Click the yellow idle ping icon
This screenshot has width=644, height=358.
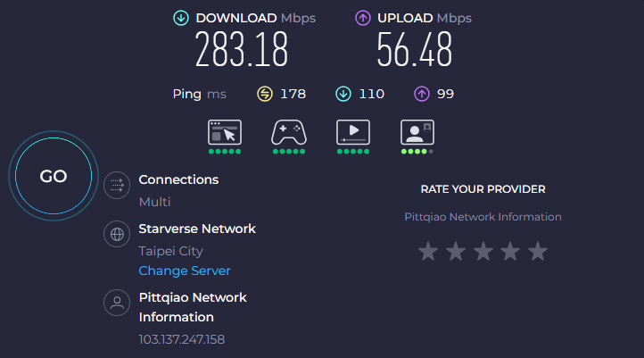point(264,94)
